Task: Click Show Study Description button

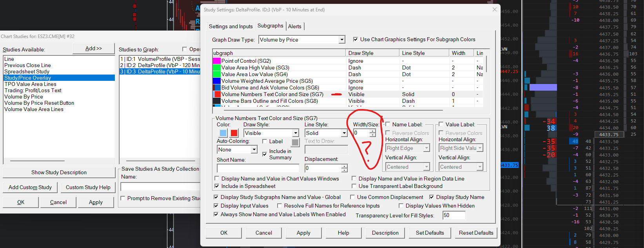Action: (x=59, y=172)
